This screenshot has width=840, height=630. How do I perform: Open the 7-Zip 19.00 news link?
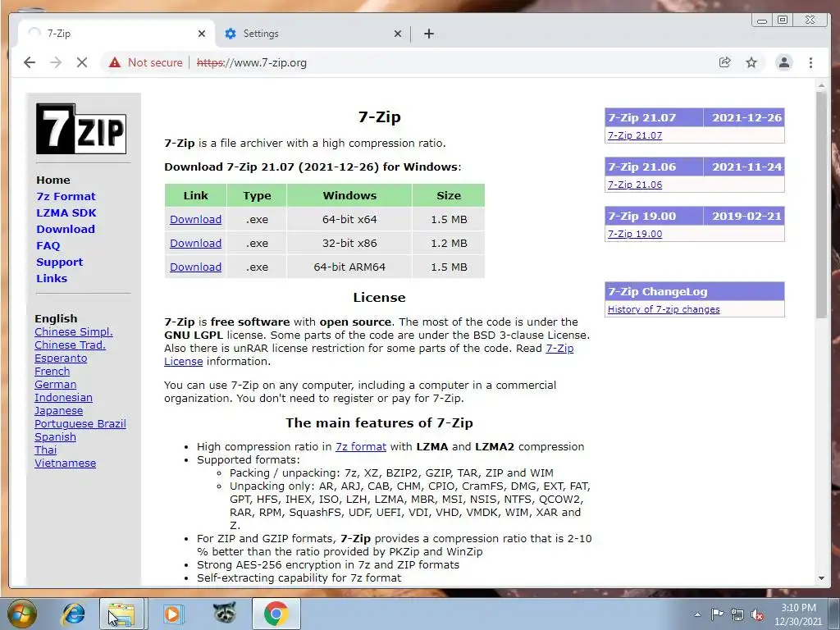[635, 234]
